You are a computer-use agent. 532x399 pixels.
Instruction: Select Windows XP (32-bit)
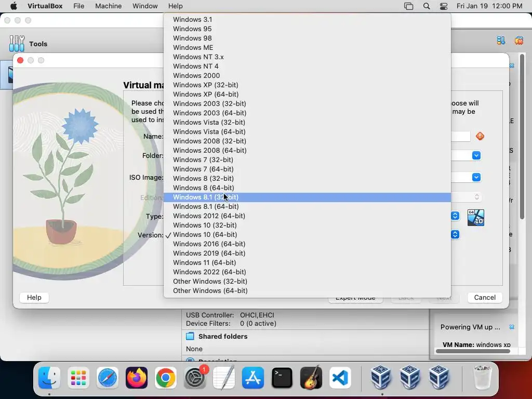(307, 85)
